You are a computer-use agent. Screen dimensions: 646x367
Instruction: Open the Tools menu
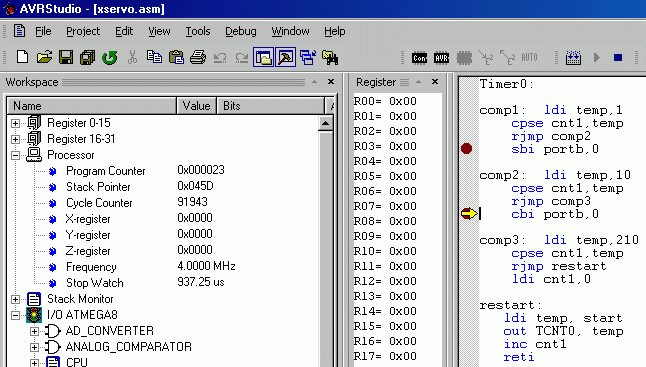(198, 31)
